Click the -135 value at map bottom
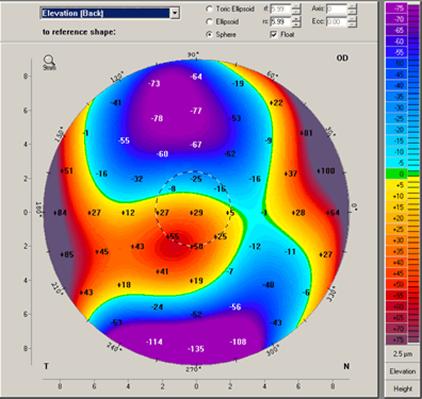 click(x=196, y=349)
